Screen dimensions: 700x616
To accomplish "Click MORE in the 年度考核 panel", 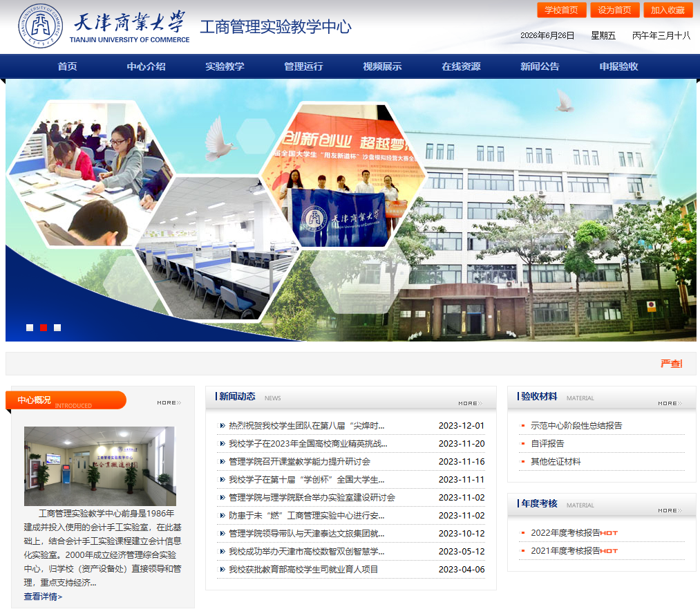I will pyautogui.click(x=670, y=511).
